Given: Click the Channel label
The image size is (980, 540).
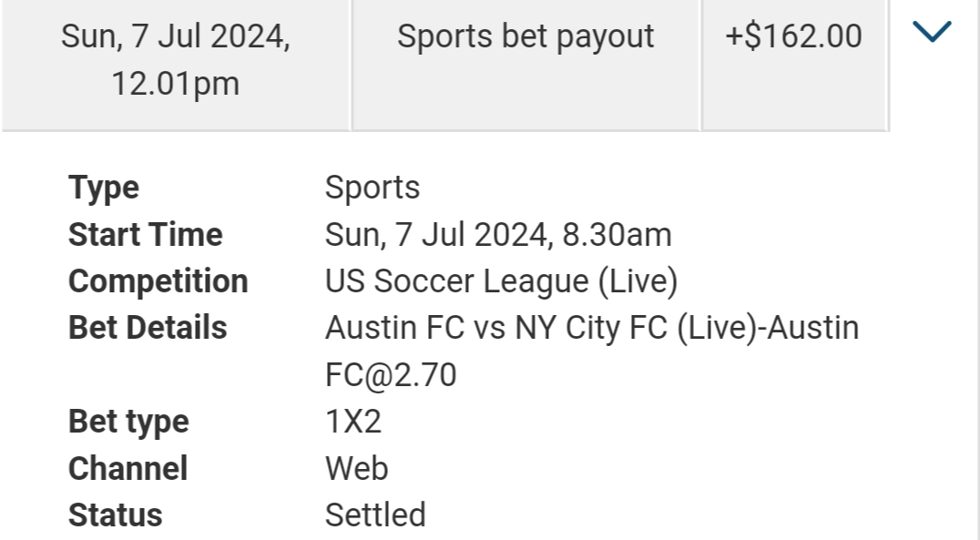Looking at the screenshot, I should pos(128,469).
